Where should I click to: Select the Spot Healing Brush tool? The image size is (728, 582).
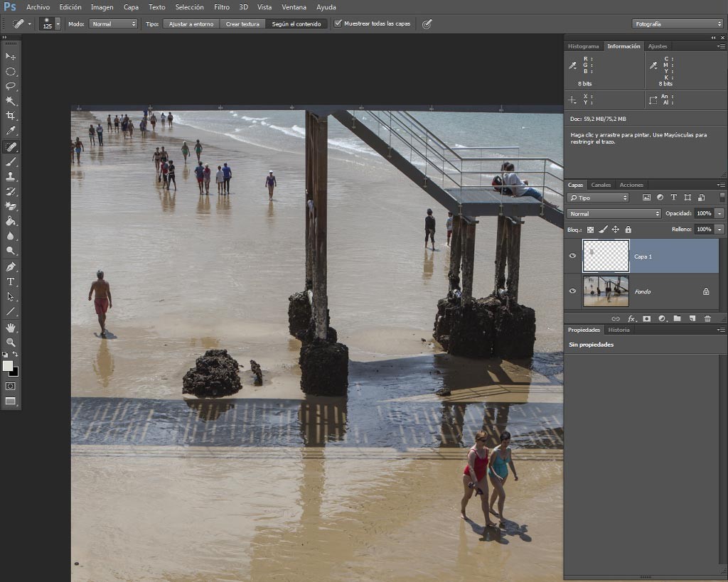click(11, 146)
